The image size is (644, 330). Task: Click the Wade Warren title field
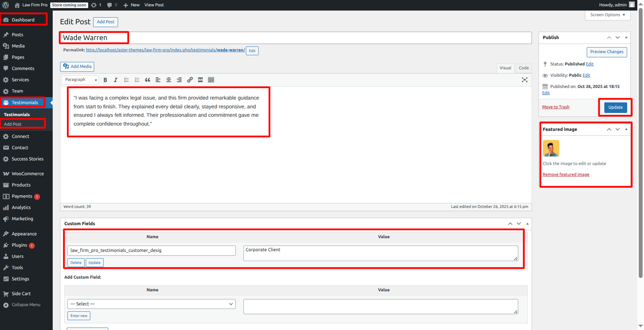295,38
